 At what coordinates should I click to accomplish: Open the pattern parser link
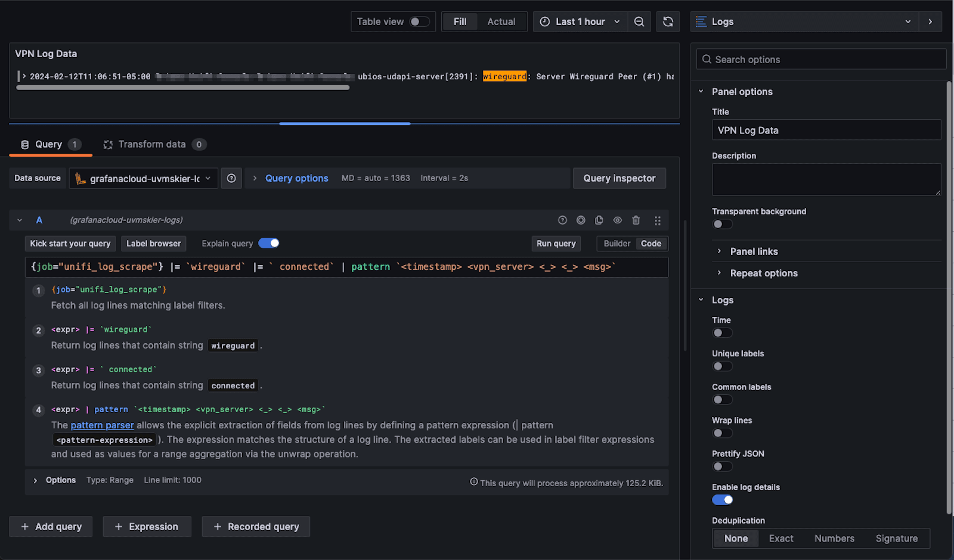tap(102, 425)
